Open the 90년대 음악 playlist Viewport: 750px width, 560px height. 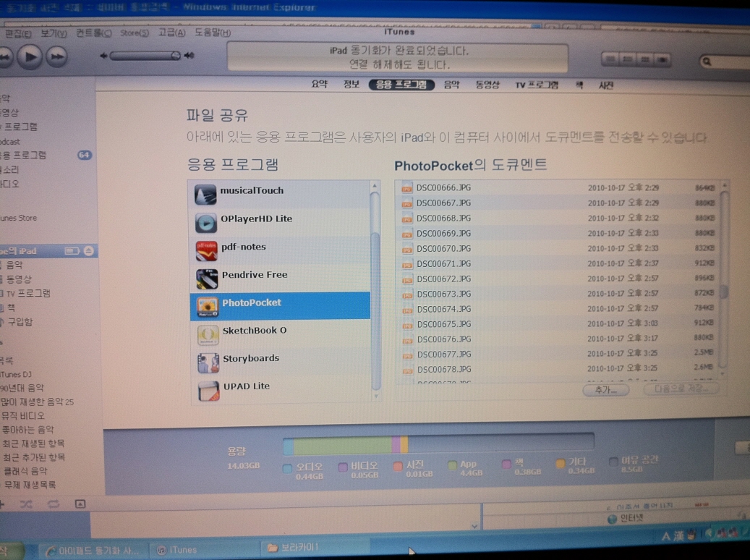click(x=22, y=388)
